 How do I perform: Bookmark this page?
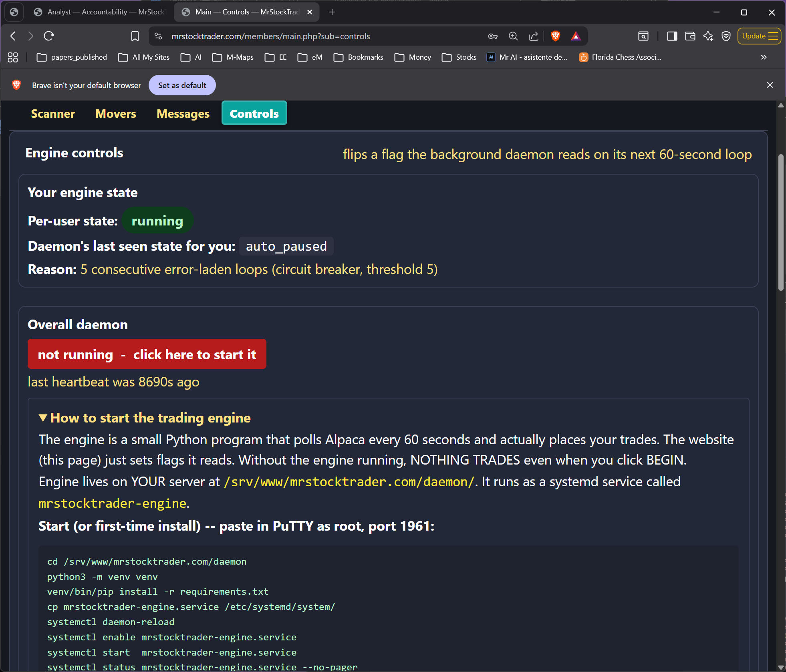[x=135, y=36]
